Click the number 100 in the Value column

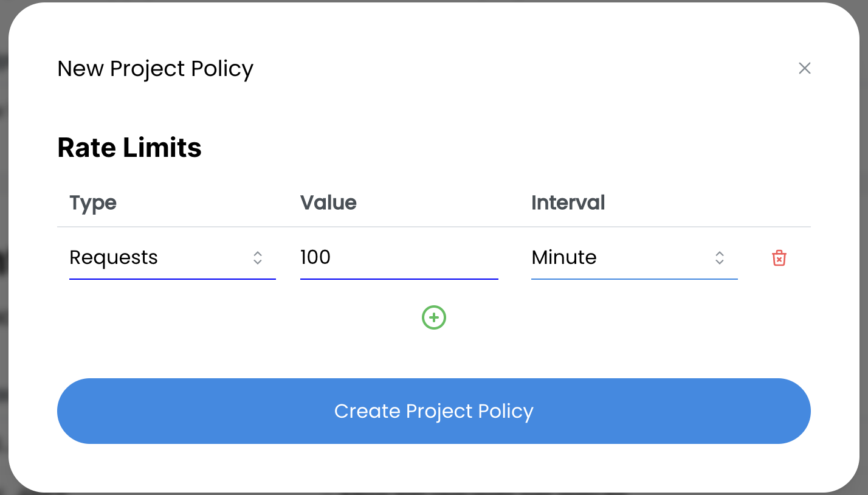(315, 257)
